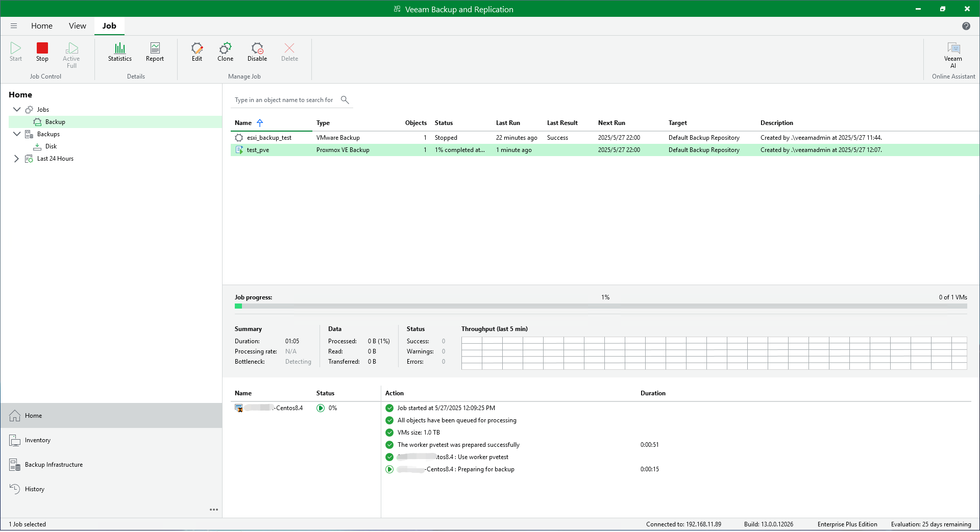Select 'Preparing for backup' action entry
This screenshot has width=980, height=532.
tap(456, 469)
